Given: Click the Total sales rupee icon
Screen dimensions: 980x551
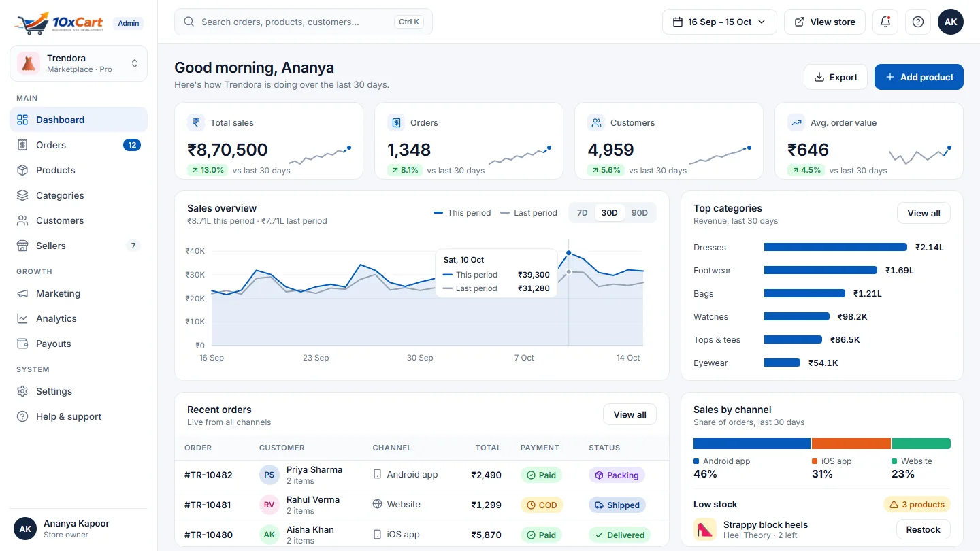Looking at the screenshot, I should click(196, 122).
